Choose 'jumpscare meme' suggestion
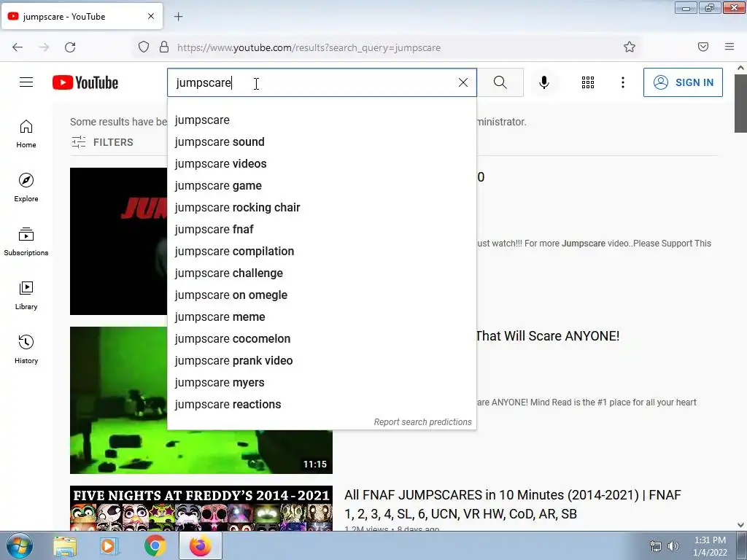Viewport: 747px width, 560px height. pyautogui.click(x=322, y=317)
